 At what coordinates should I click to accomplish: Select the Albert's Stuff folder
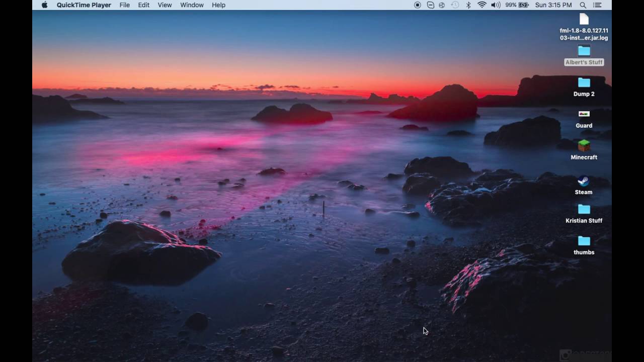click(x=584, y=55)
